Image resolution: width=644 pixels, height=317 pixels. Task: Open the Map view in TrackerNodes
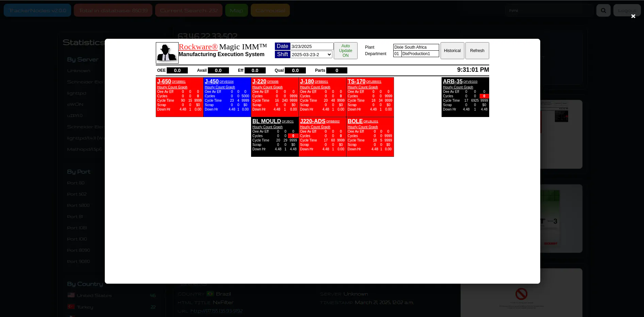tap(236, 11)
